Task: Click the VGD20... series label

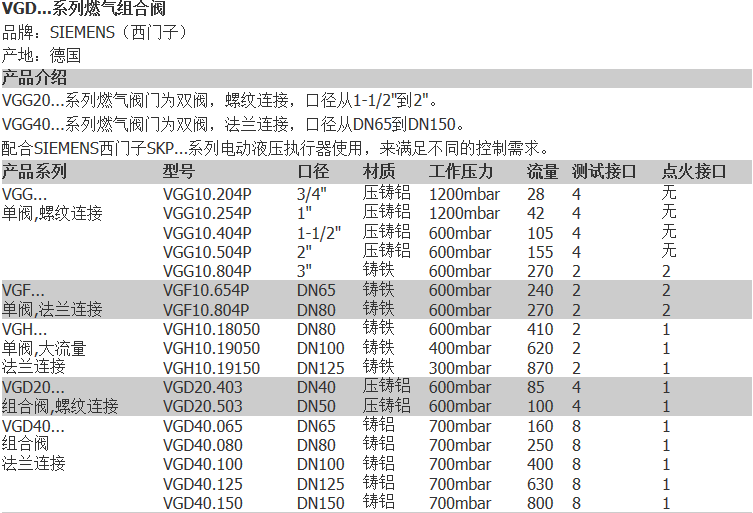Action: [33, 388]
